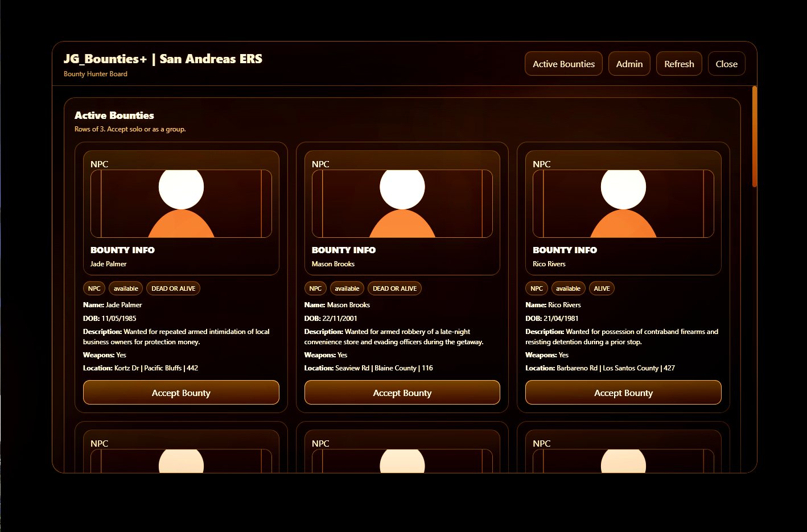Click the 'Name: Mason Brooks' detail line
Viewport: 807px width, 532px height.
pyautogui.click(x=337, y=305)
